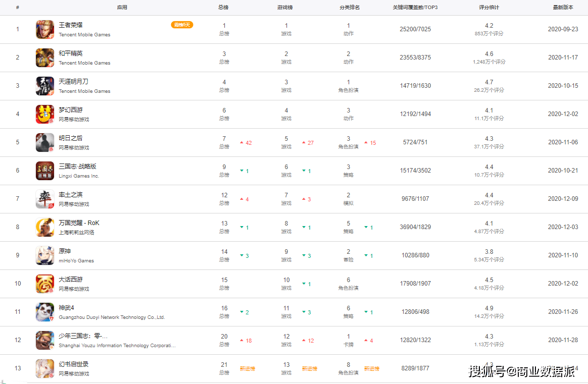The image size is (588, 384).
Task: Open the 少年三国志 app title link
Action: coord(83,336)
